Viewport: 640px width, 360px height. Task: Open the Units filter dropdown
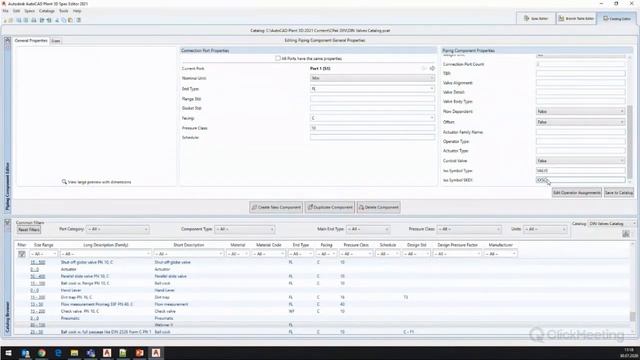click(x=546, y=229)
